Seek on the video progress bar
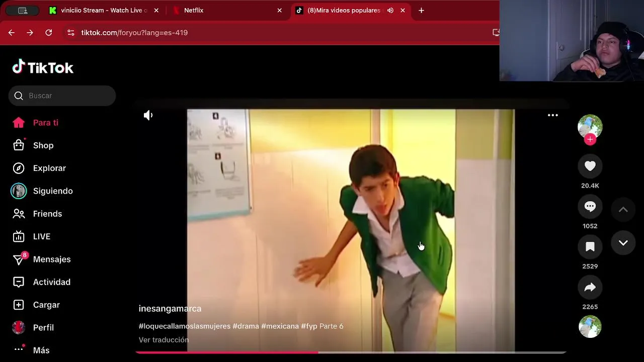 tap(351, 352)
